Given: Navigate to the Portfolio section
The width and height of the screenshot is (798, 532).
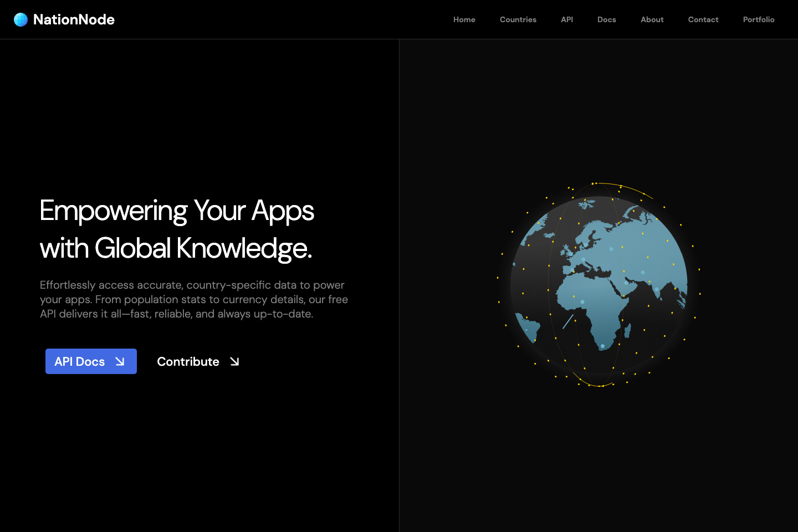Looking at the screenshot, I should pyautogui.click(x=759, y=19).
